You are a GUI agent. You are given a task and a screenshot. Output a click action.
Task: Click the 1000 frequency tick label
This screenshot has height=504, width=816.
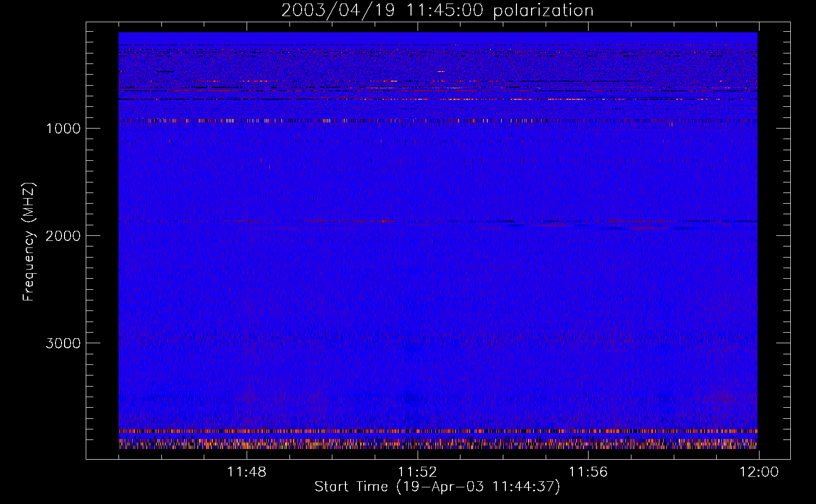point(63,129)
